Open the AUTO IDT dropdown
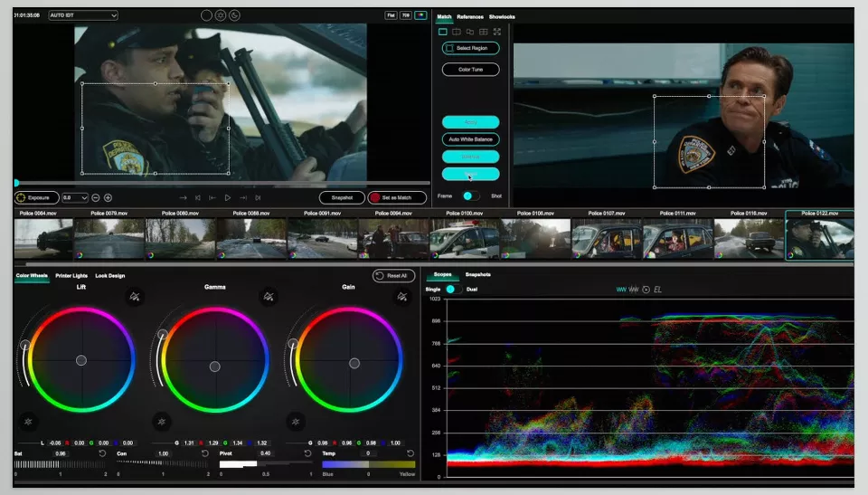 (83, 15)
